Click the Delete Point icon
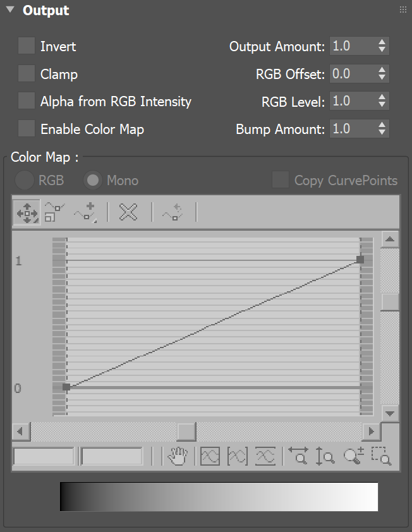Viewport: 412px width, 532px height. pyautogui.click(x=128, y=212)
